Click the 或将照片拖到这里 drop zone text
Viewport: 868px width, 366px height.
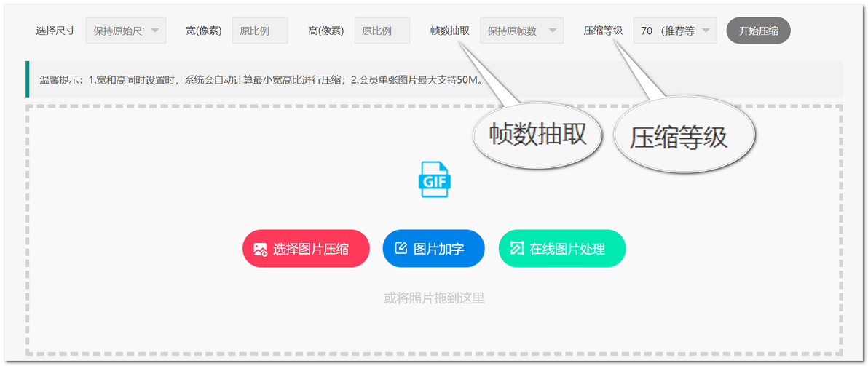click(x=434, y=298)
